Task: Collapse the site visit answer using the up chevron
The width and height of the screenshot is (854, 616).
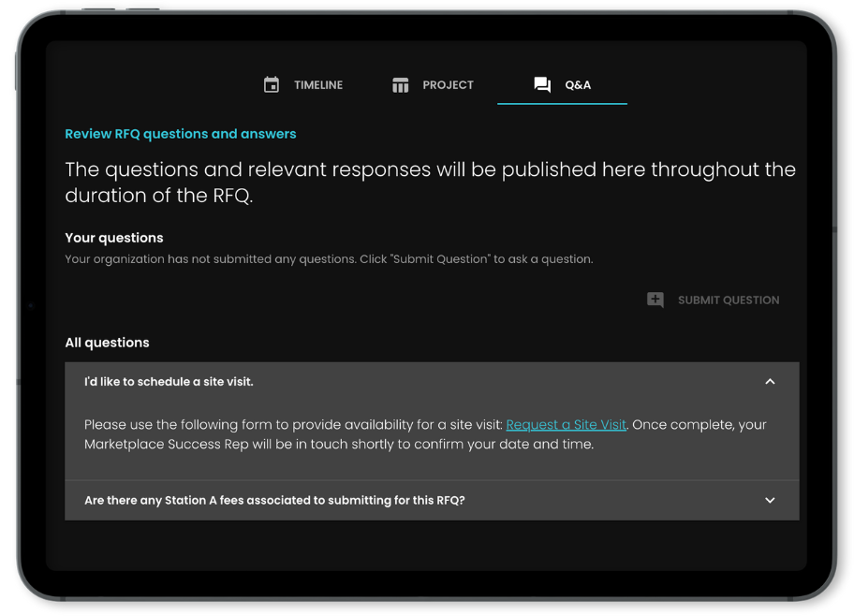Action: coord(770,382)
